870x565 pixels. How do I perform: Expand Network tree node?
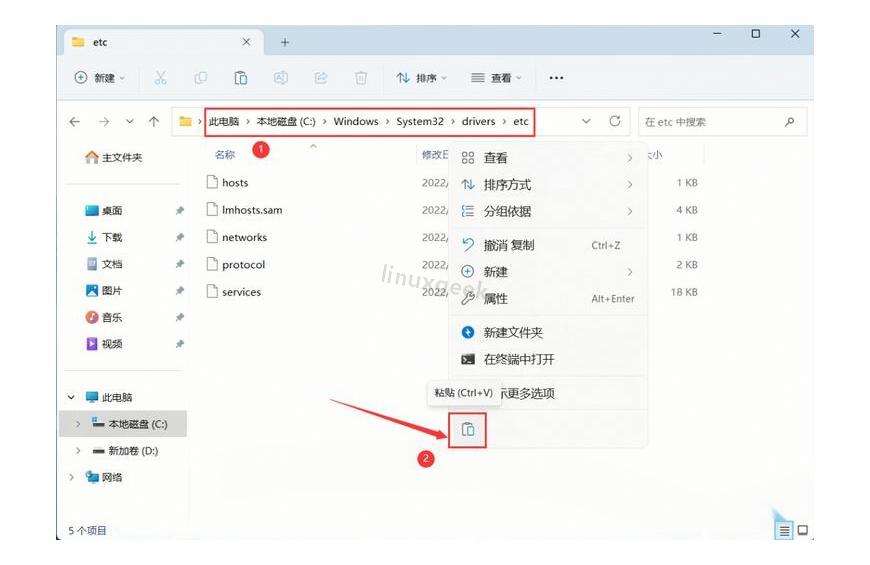tap(71, 477)
